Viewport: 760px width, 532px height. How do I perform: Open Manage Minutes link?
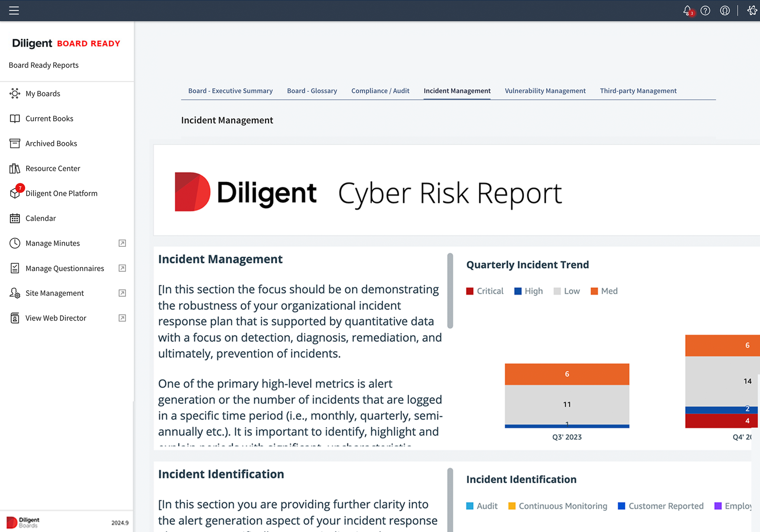(x=53, y=243)
